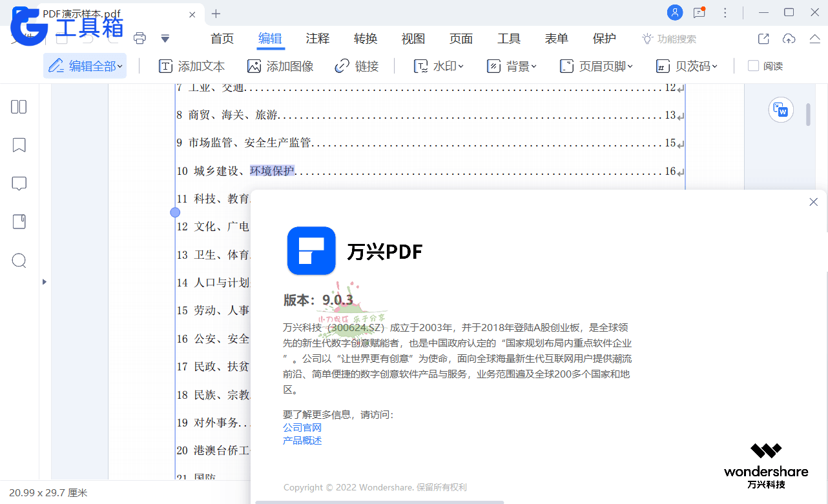
Task: Open the comments panel icon
Action: click(x=19, y=184)
